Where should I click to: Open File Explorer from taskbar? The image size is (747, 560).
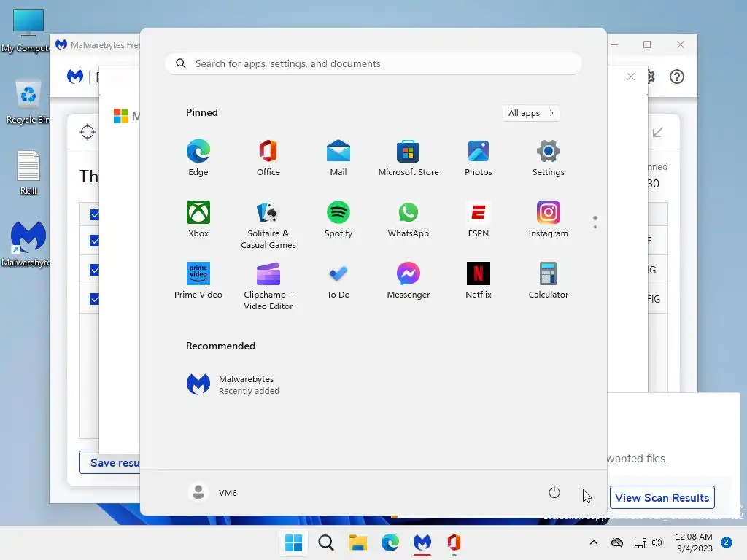[x=357, y=542]
